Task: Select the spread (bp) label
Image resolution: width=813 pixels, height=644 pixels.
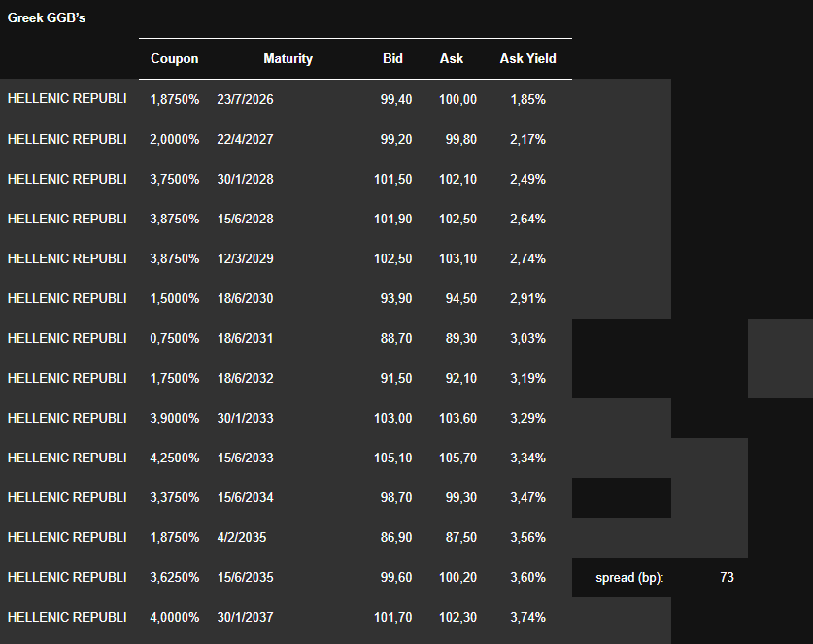Action: point(629,577)
